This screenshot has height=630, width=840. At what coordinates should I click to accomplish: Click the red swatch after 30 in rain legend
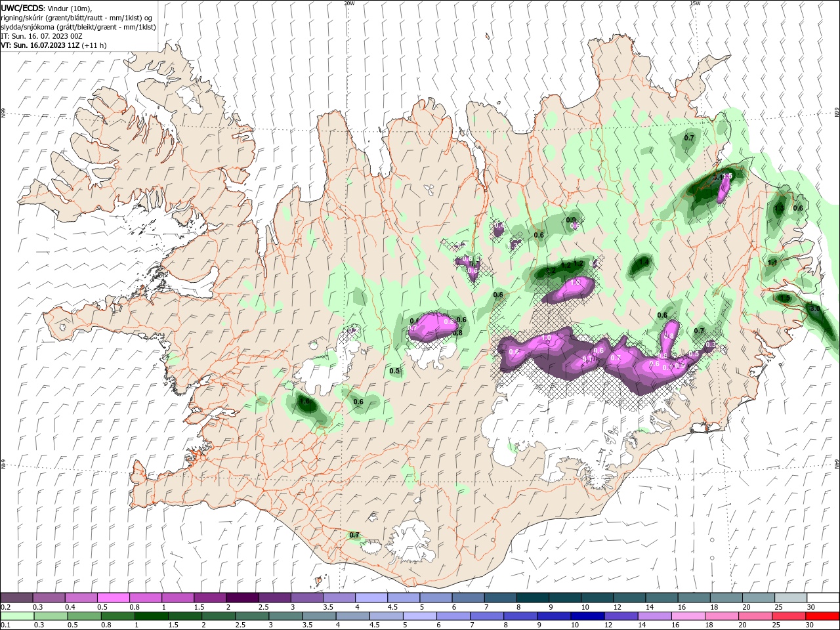(x=822, y=616)
